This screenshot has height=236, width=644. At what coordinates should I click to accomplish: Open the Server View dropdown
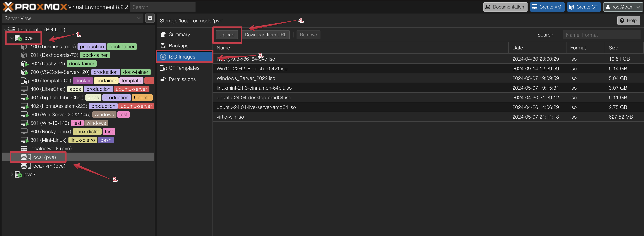(139, 18)
